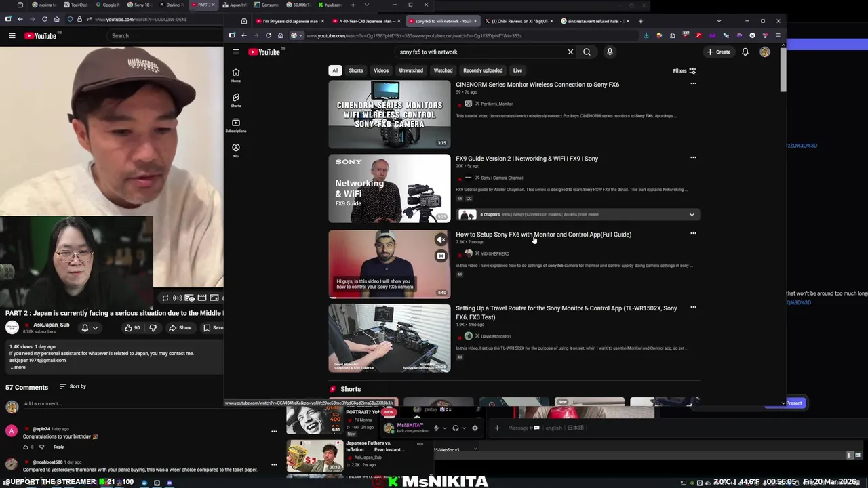Select the Shorts filter chip
The width and height of the screenshot is (868, 488).
356,70
